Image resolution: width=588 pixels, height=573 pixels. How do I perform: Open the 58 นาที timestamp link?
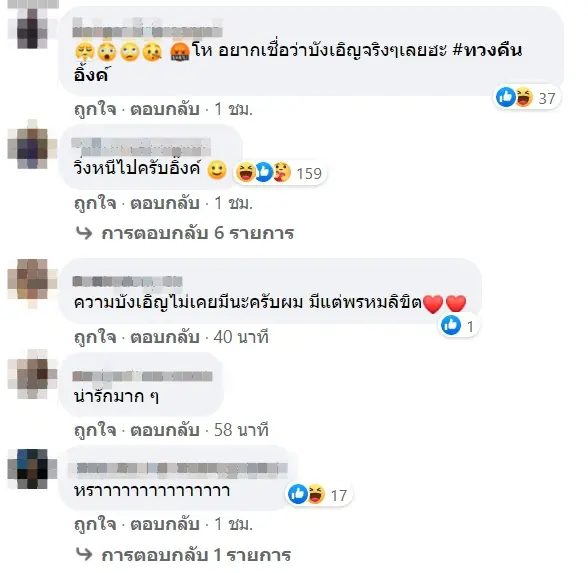(x=241, y=430)
